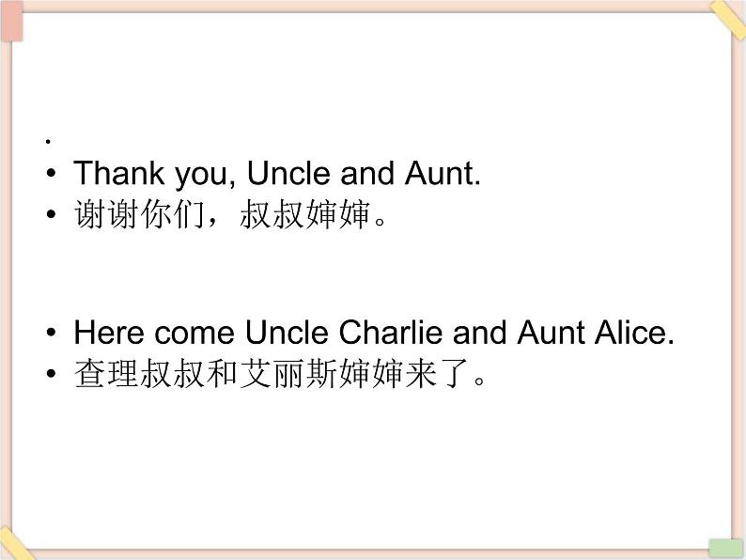
Task: Select the line "Thank you, Uncle and Aunt."
Action: point(277,174)
